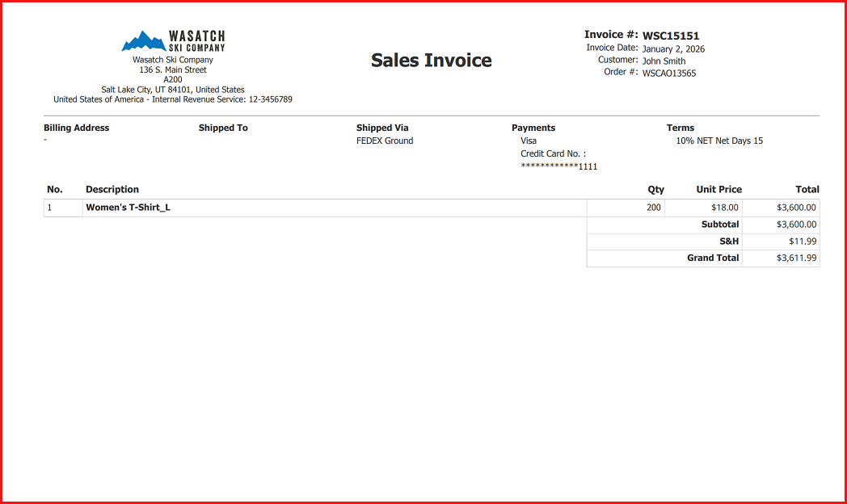Select the FEDEX Ground shipping method
The width and height of the screenshot is (847, 504).
pos(385,141)
